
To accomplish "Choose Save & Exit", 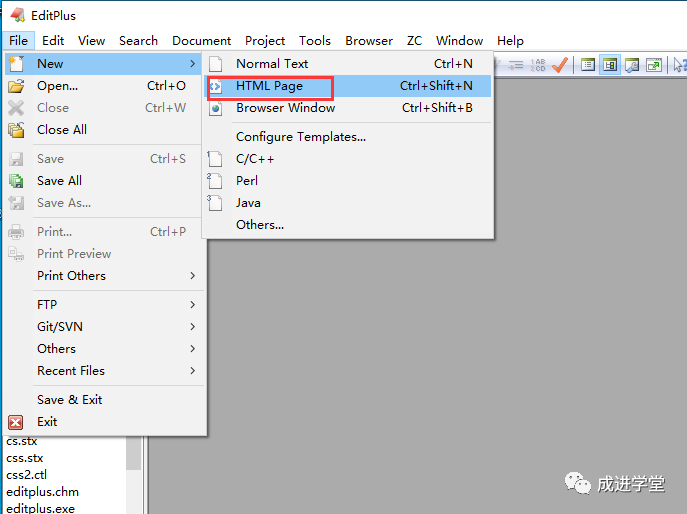I will coord(105,400).
